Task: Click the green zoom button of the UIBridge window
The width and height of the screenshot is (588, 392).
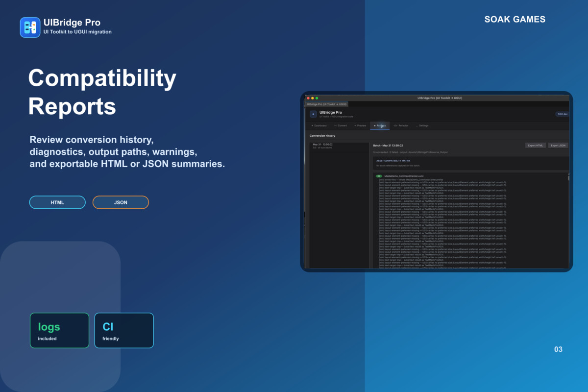Action: point(317,98)
